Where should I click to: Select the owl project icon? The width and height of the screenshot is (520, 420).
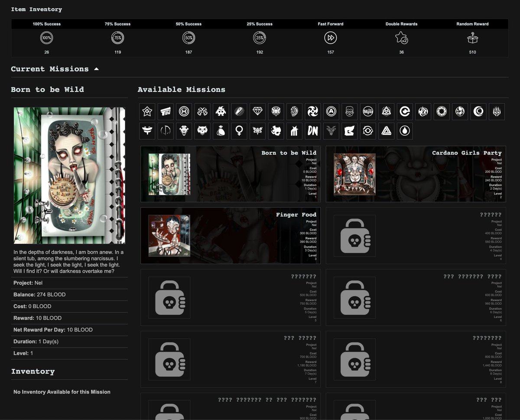click(202, 131)
